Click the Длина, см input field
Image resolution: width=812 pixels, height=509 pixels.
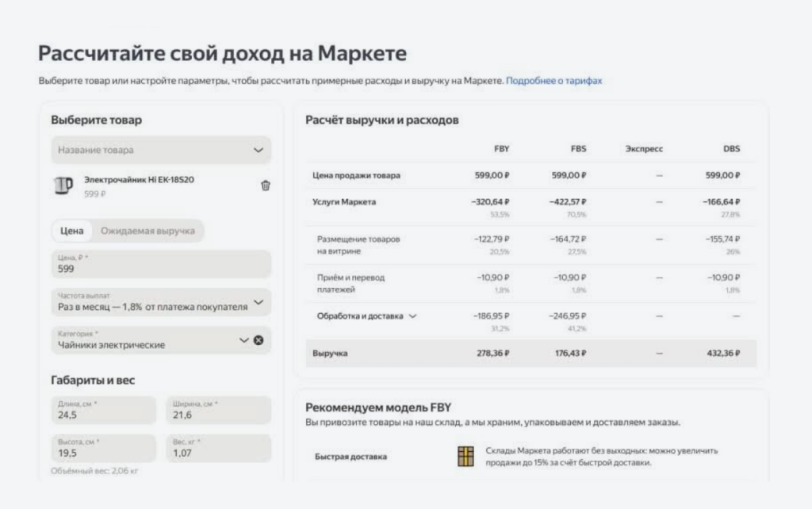tap(101, 408)
